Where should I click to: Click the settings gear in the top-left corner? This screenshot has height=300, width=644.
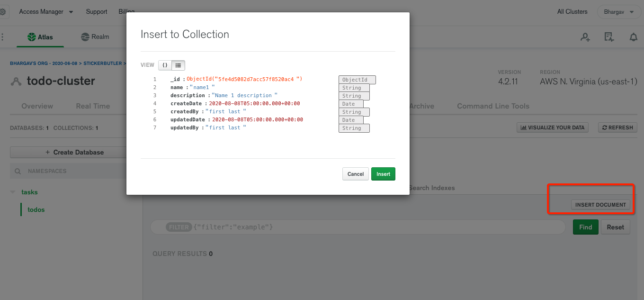click(x=4, y=11)
